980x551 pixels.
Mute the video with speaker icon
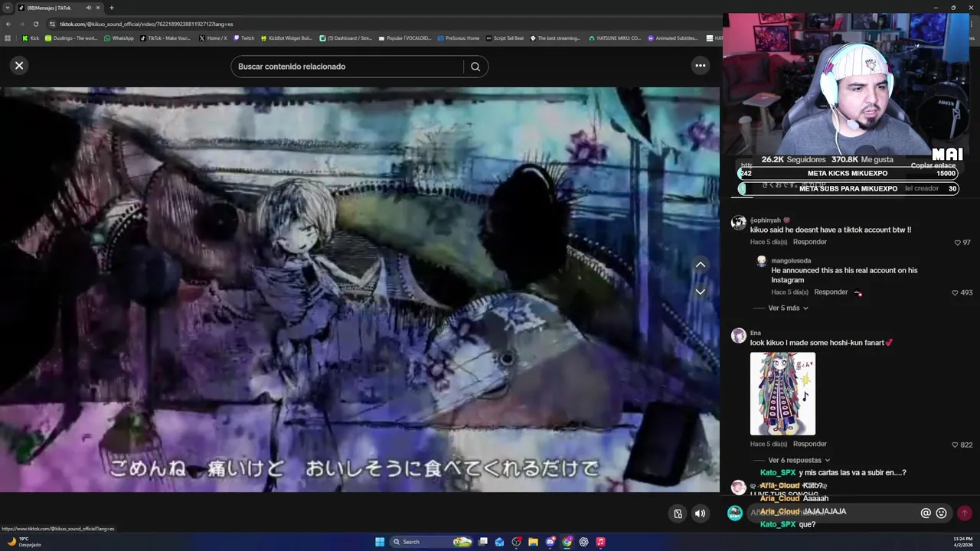tap(700, 514)
